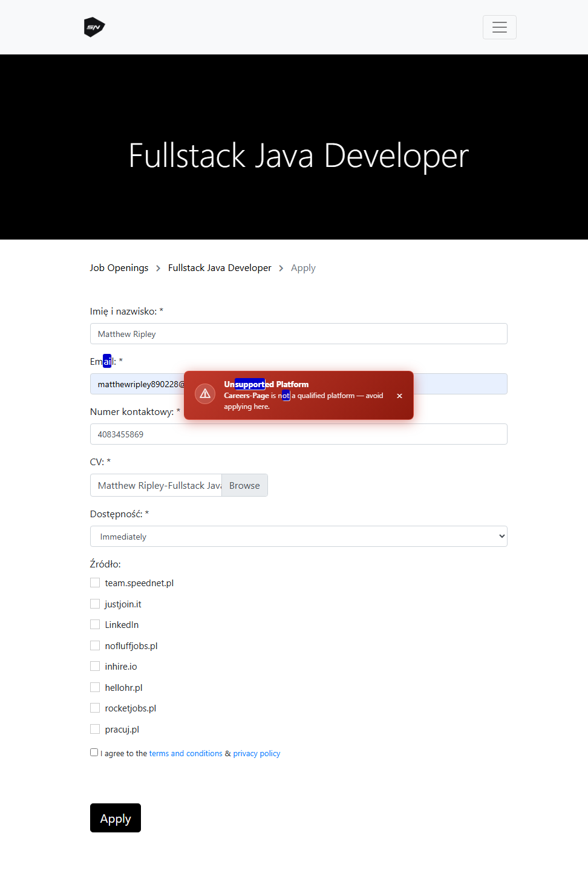Image resolution: width=588 pixels, height=882 pixels.
Task: Submit the form with Apply button
Action: pos(116,818)
